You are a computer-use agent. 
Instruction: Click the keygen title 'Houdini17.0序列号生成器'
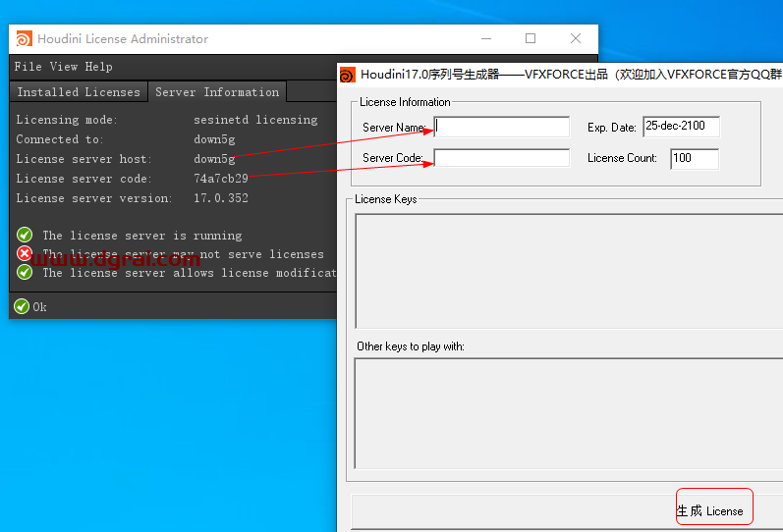[x=430, y=75]
